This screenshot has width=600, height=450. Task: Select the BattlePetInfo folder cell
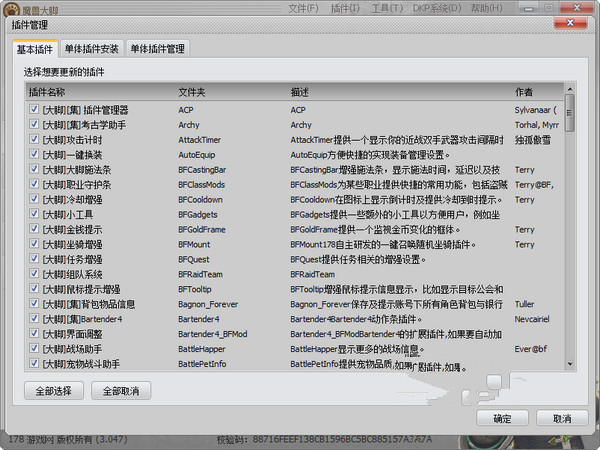[202, 364]
